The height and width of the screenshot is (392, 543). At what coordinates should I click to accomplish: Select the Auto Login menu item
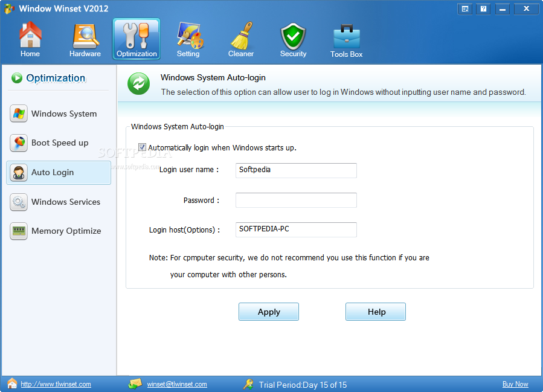(59, 173)
